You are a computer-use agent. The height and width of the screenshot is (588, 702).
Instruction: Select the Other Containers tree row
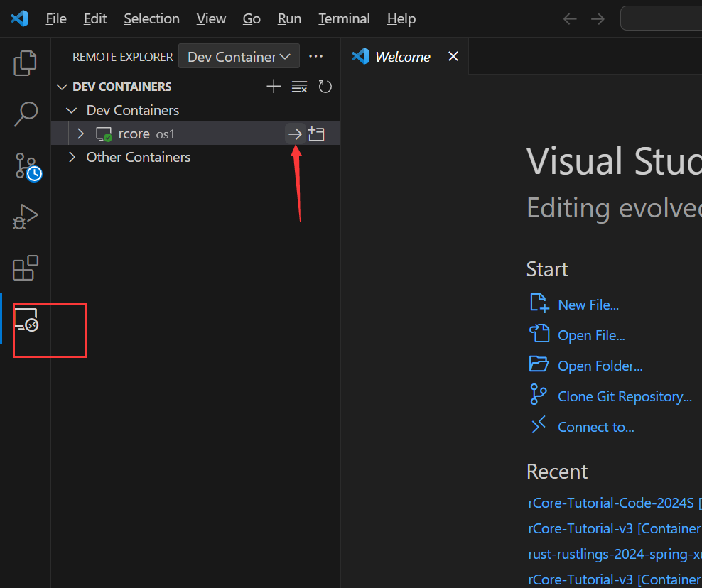[x=195, y=157]
